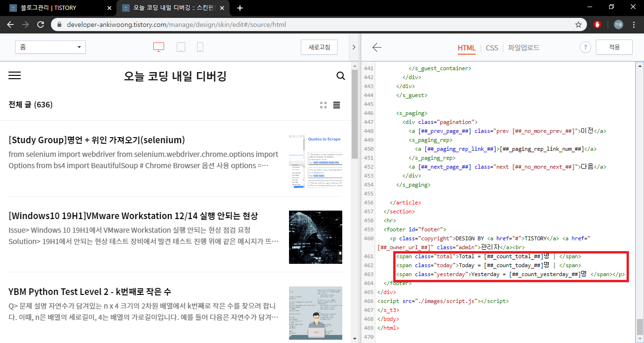The height and width of the screenshot is (343, 644).
Task: Open the Chrome three-dot menu
Action: pos(633,24)
